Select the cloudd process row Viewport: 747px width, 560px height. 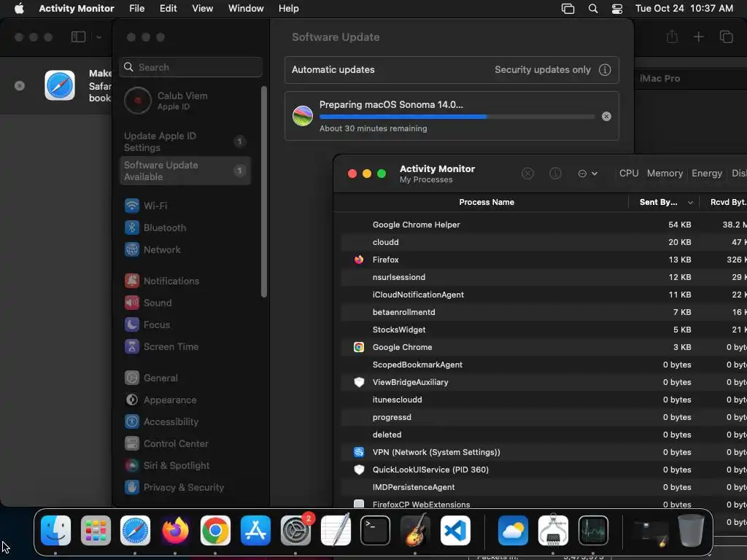pyautogui.click(x=543, y=242)
